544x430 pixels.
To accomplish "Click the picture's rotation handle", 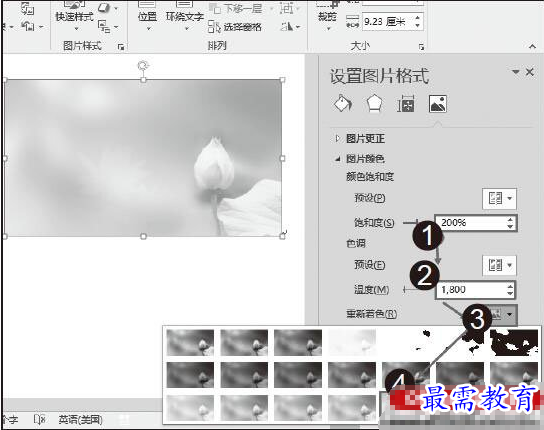I will pyautogui.click(x=143, y=65).
